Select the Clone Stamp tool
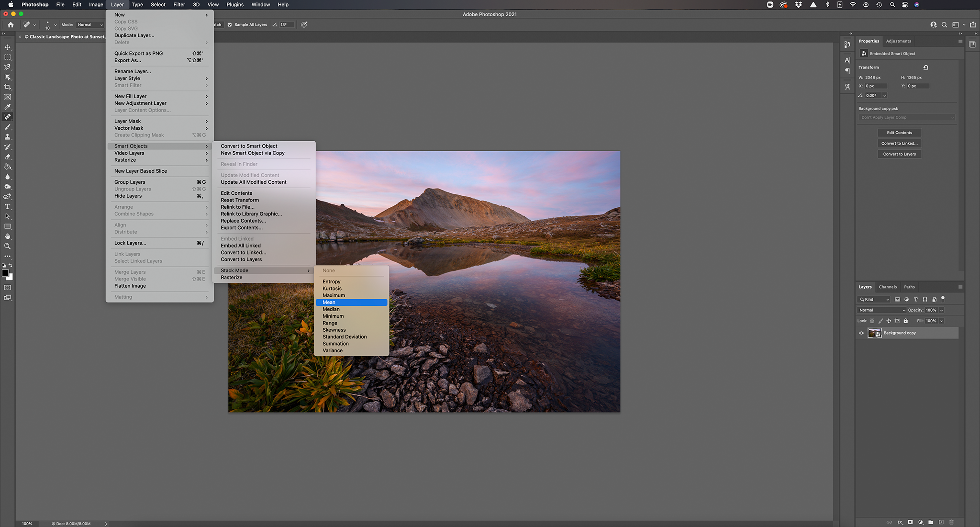This screenshot has height=527, width=980. (x=8, y=137)
